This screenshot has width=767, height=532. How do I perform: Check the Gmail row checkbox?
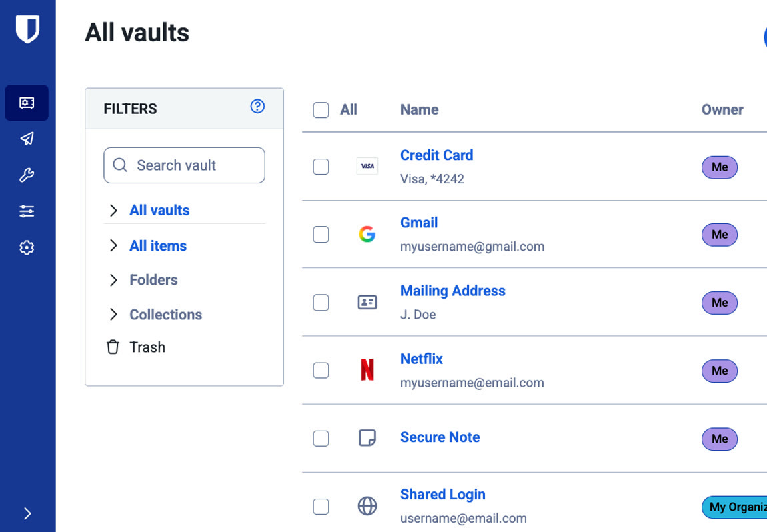[x=321, y=234]
